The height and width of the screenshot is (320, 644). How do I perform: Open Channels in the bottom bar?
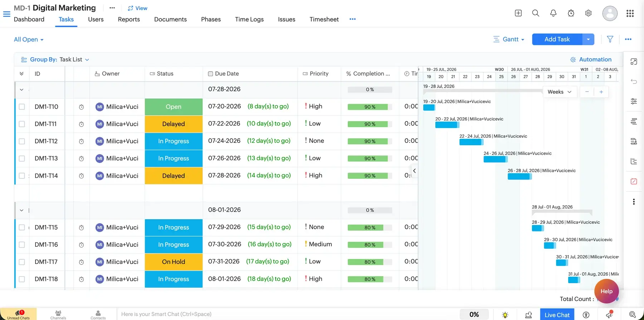[58, 315]
